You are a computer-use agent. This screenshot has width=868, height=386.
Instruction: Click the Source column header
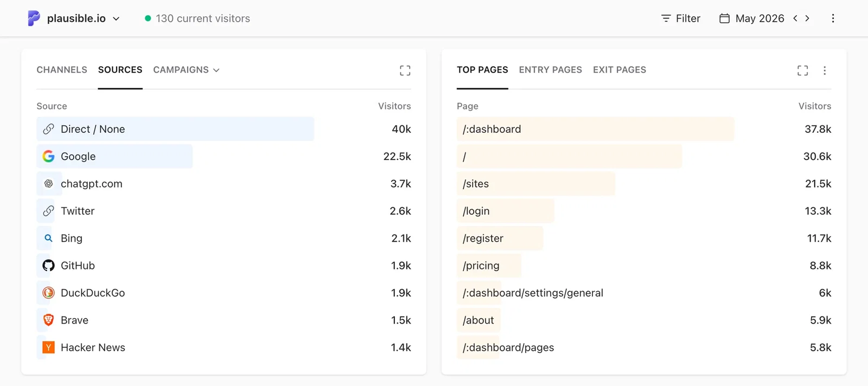pos(52,106)
